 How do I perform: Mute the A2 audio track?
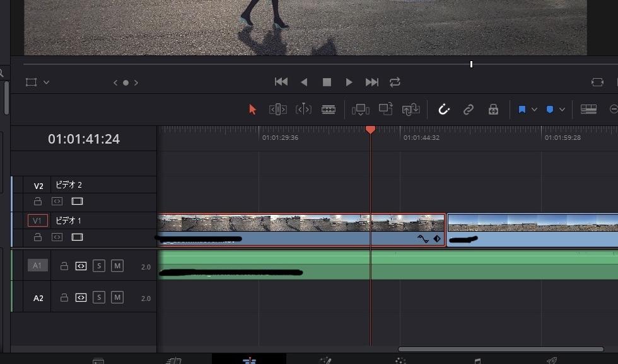[117, 297]
